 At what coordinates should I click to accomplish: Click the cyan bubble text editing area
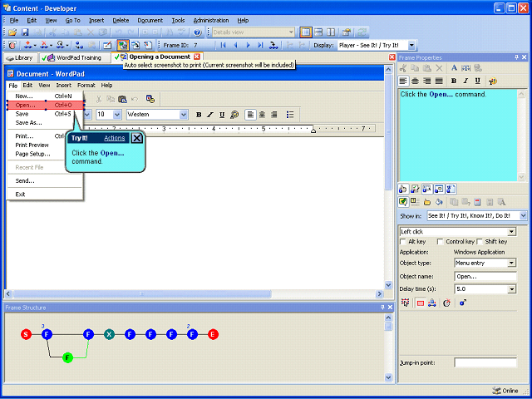coord(457,135)
